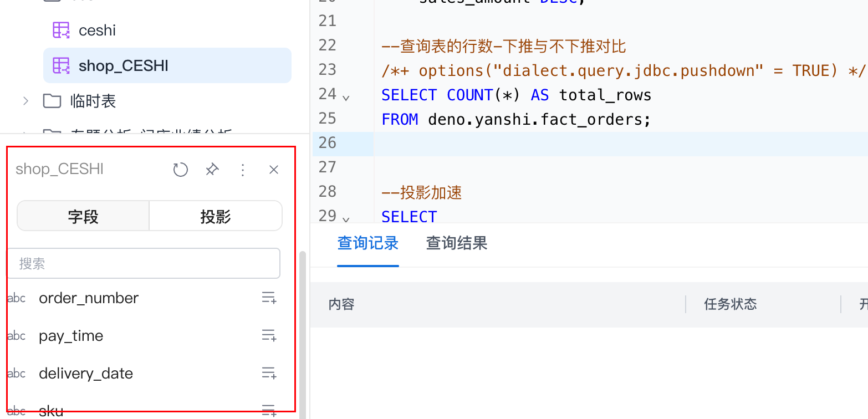Insert the order_number field into the editor
868x419 pixels.
coord(269,298)
